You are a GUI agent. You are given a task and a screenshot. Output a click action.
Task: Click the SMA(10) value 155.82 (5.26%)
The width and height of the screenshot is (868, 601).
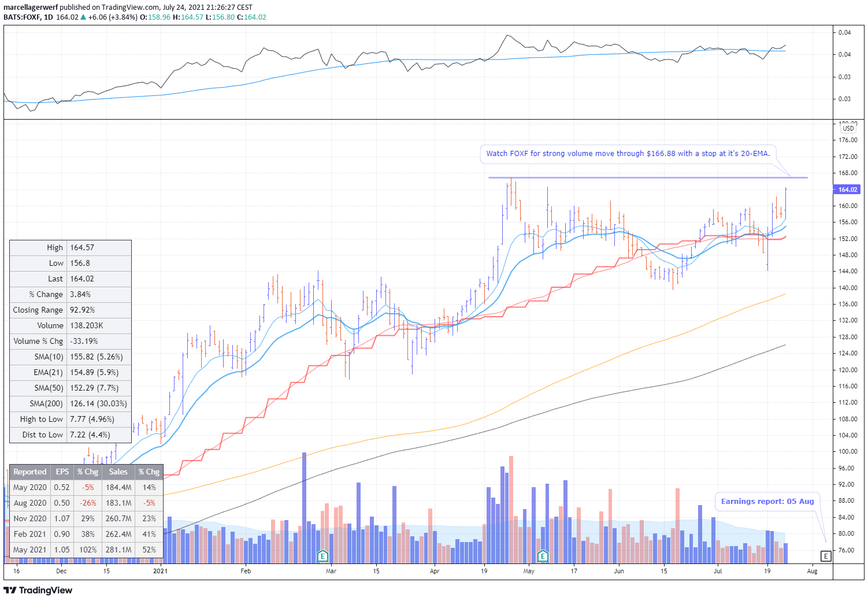coord(99,357)
